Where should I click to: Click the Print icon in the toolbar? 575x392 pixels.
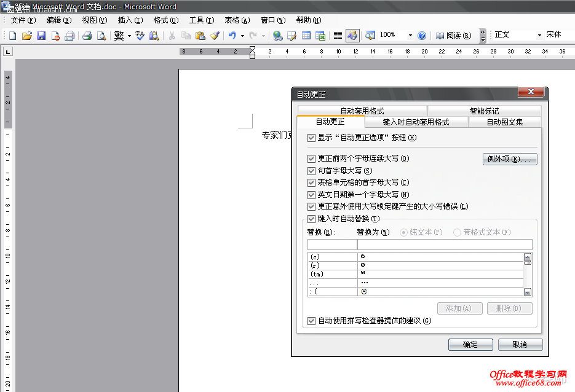tap(87, 36)
